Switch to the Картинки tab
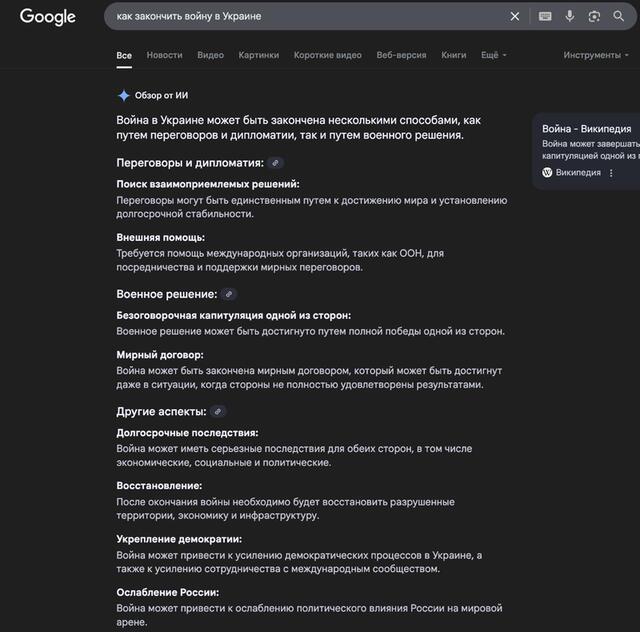This screenshot has width=640, height=632. click(x=259, y=55)
